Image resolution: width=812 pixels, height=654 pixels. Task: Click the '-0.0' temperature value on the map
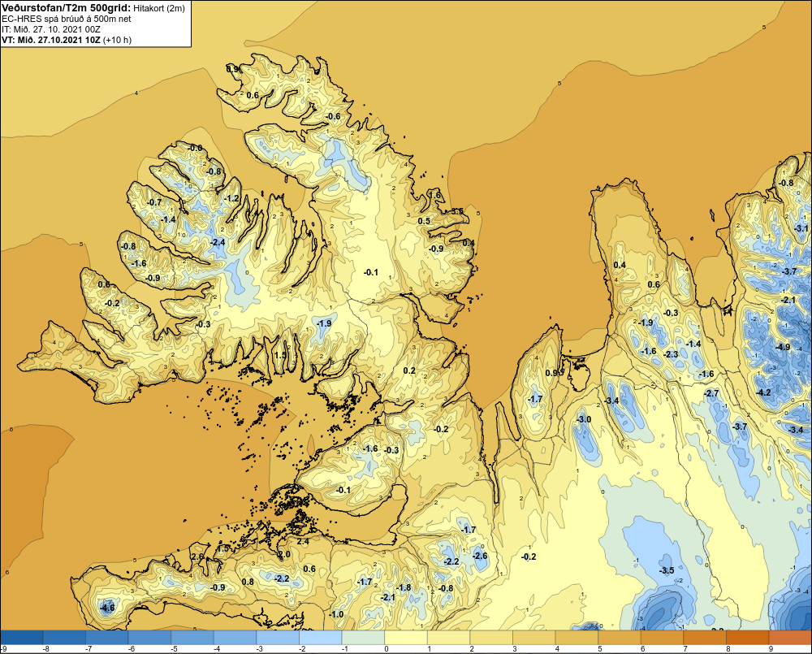tap(195, 148)
